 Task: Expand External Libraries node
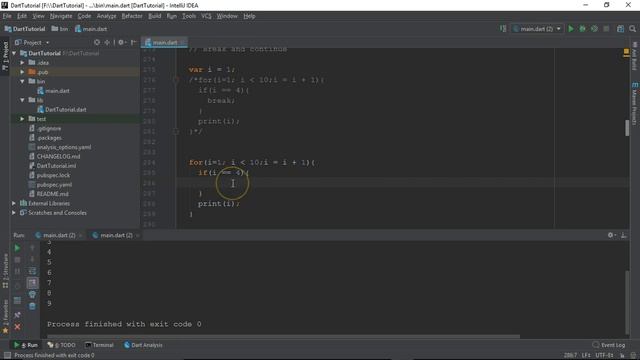[14, 203]
